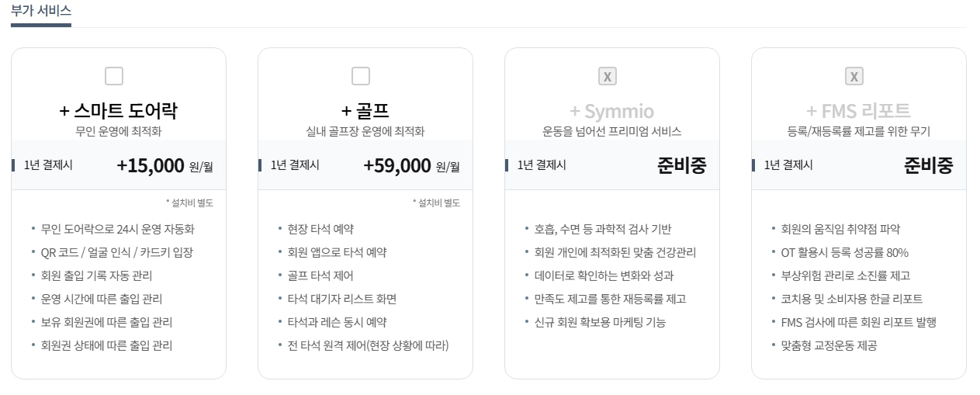The image size is (980, 395).
Task: Click the +59,000 원/월 price
Action: (x=411, y=165)
